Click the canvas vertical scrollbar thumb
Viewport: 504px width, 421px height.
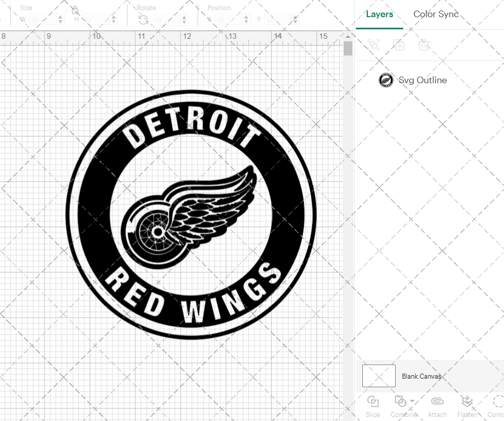click(x=348, y=48)
